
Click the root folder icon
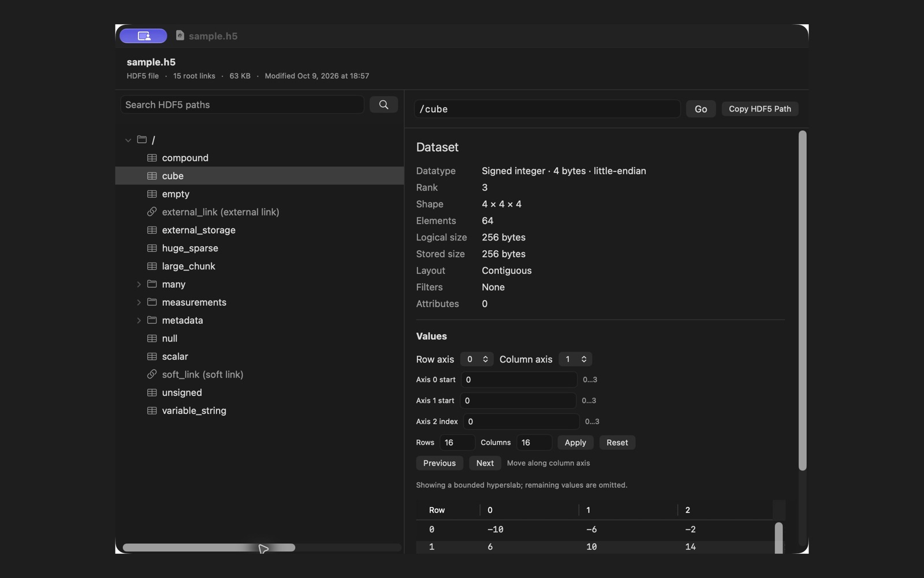pyautogui.click(x=141, y=139)
